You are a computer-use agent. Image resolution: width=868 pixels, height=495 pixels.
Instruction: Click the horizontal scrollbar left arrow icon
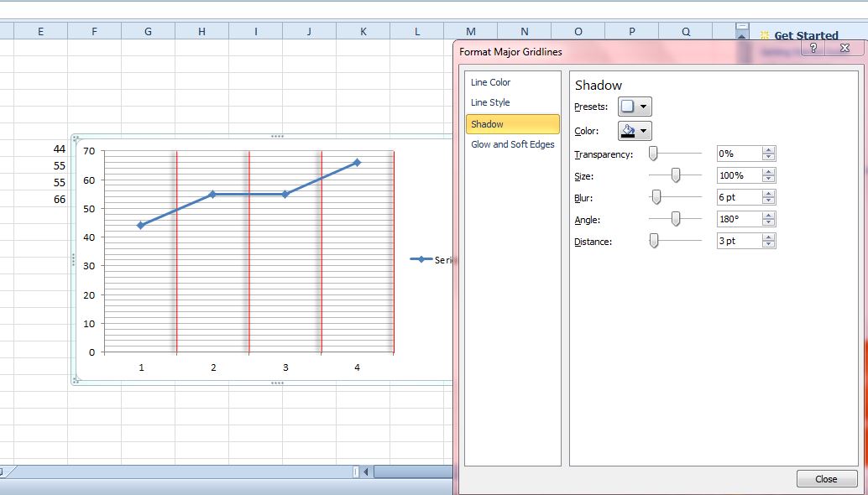click(x=365, y=472)
